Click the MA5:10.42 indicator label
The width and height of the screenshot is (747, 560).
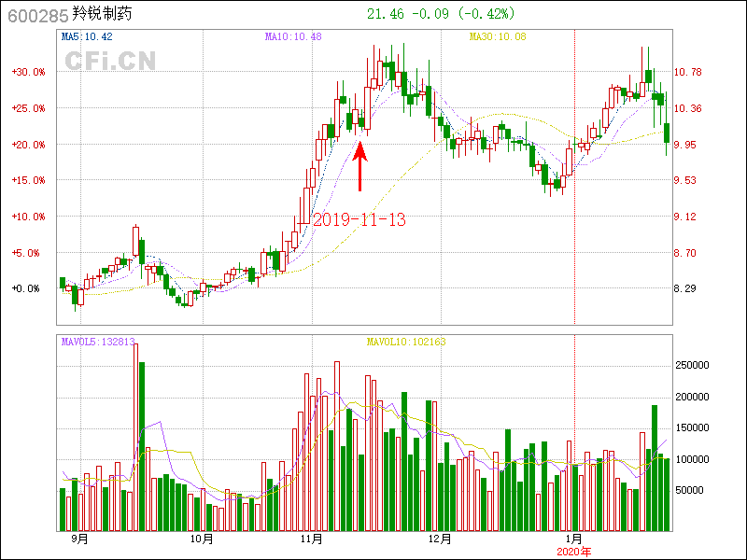[86, 36]
